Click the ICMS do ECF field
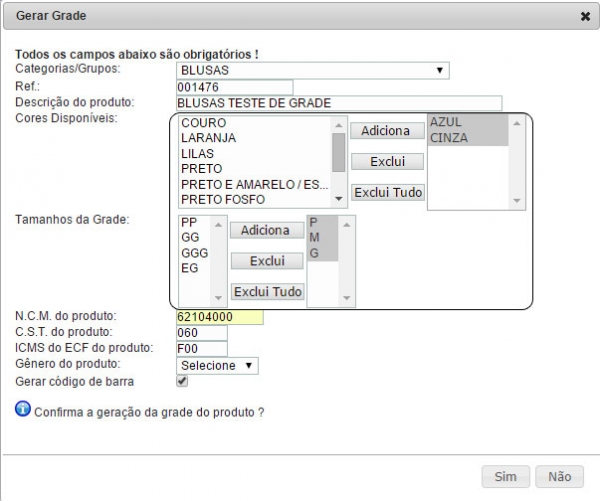The height and width of the screenshot is (501, 600). click(x=202, y=349)
